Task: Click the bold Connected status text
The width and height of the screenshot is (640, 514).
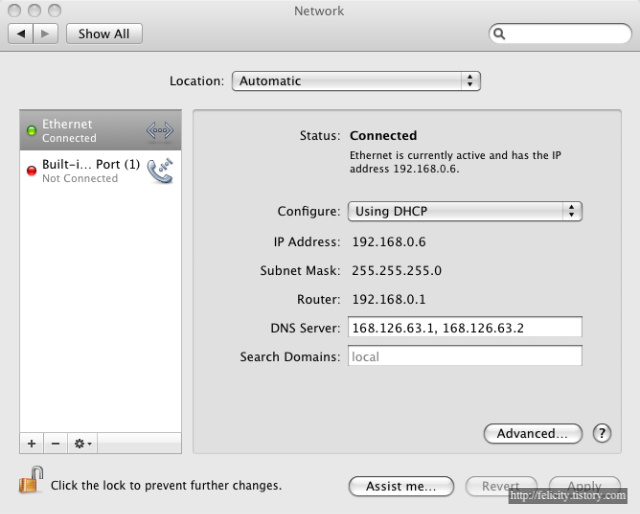Action: tap(383, 136)
